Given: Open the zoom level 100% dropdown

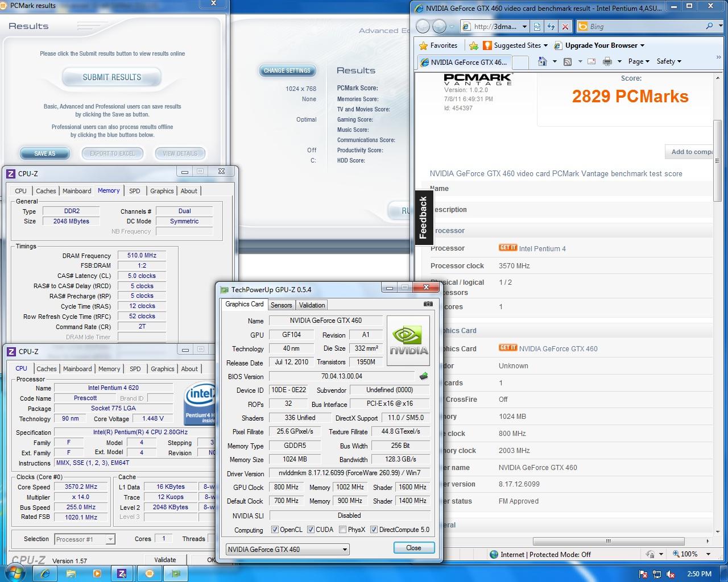Looking at the screenshot, I should 708,554.
